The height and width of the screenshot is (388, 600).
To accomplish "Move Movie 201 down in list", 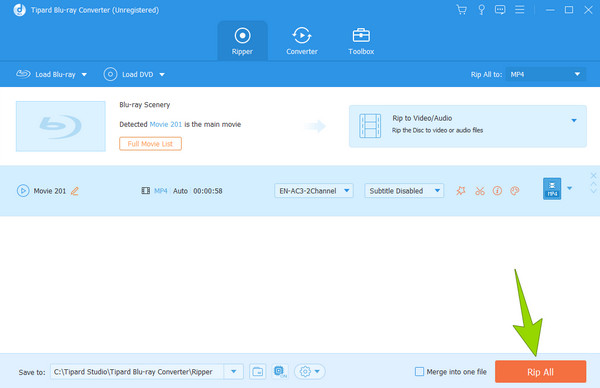I will pyautogui.click(x=593, y=191).
